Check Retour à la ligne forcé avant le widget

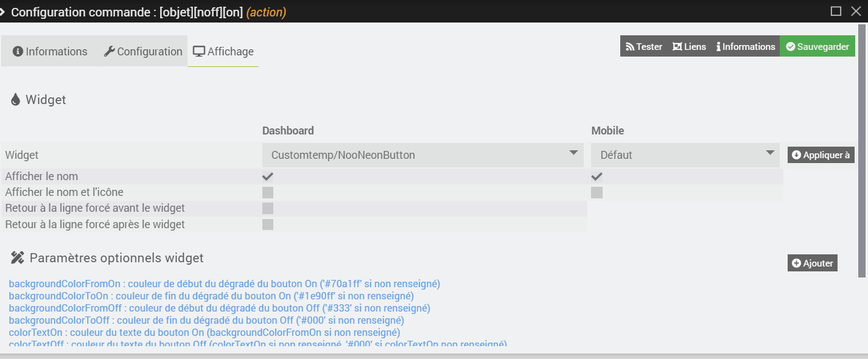pyautogui.click(x=267, y=208)
